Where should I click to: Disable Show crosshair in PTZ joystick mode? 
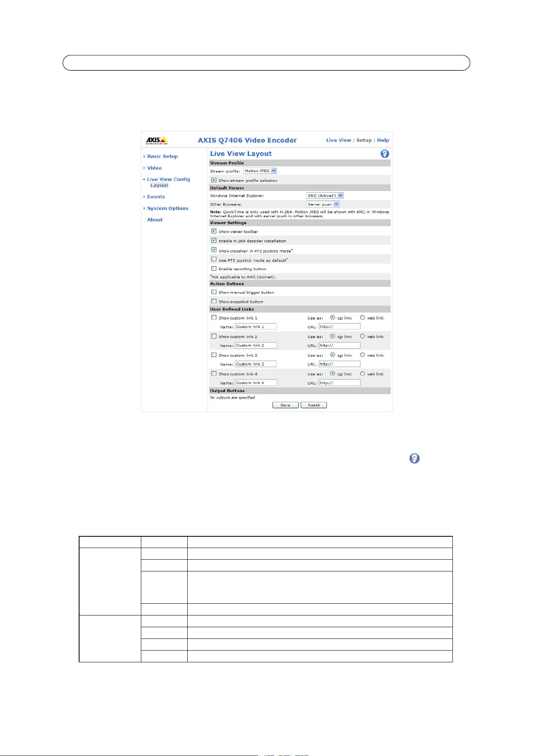click(x=214, y=250)
